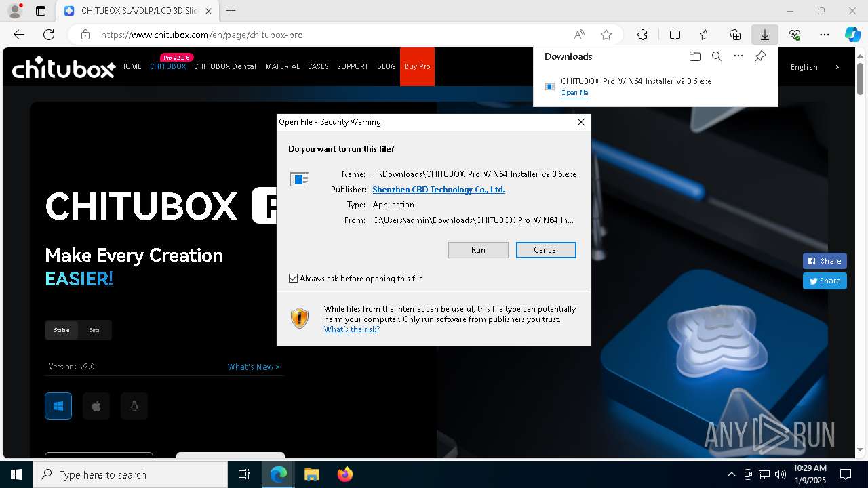Open File Explorer from the taskbar
Viewport: 868px width, 488px height.
click(311, 474)
